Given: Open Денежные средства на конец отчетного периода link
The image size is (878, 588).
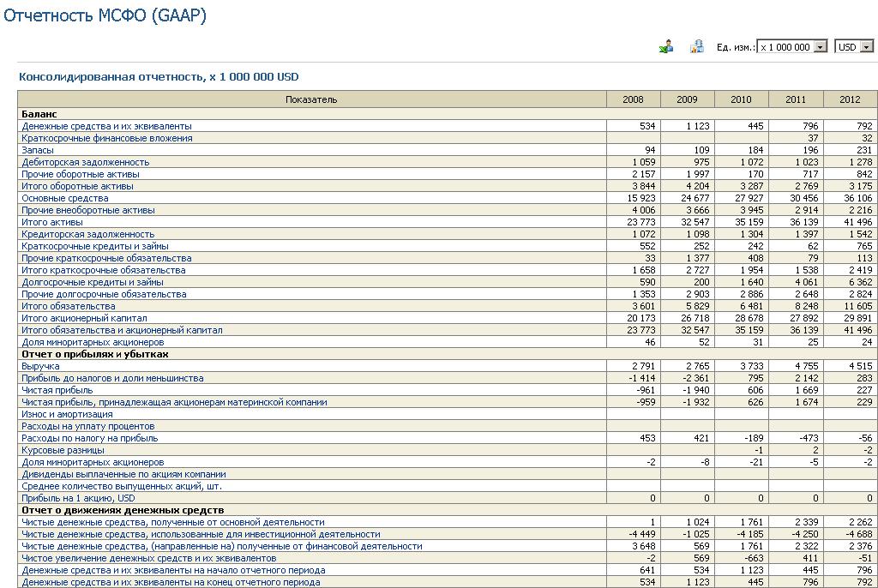Looking at the screenshot, I should coord(171,582).
